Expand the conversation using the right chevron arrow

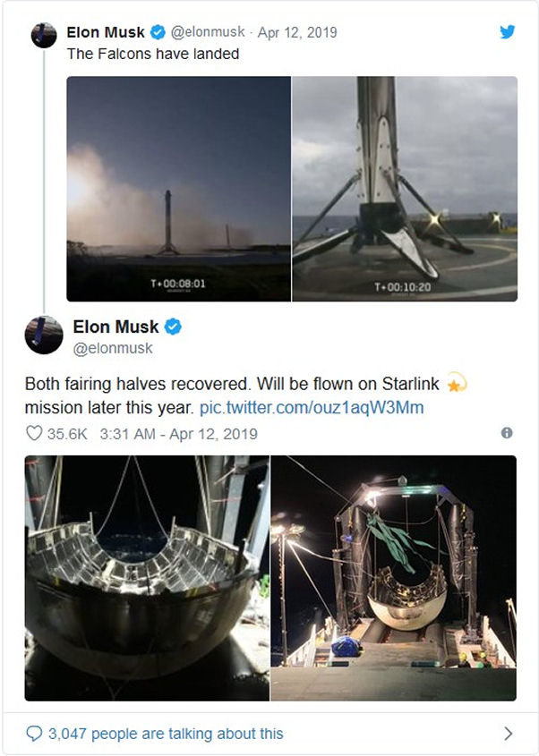pyautogui.click(x=508, y=734)
